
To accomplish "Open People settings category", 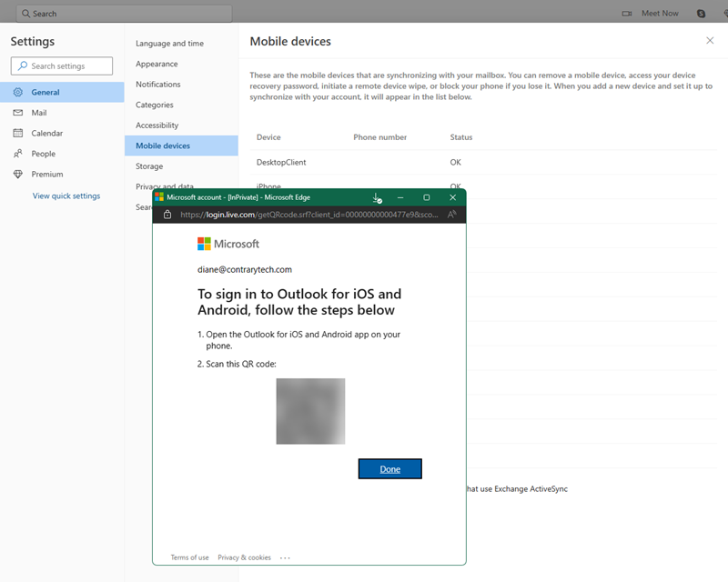I will point(43,154).
